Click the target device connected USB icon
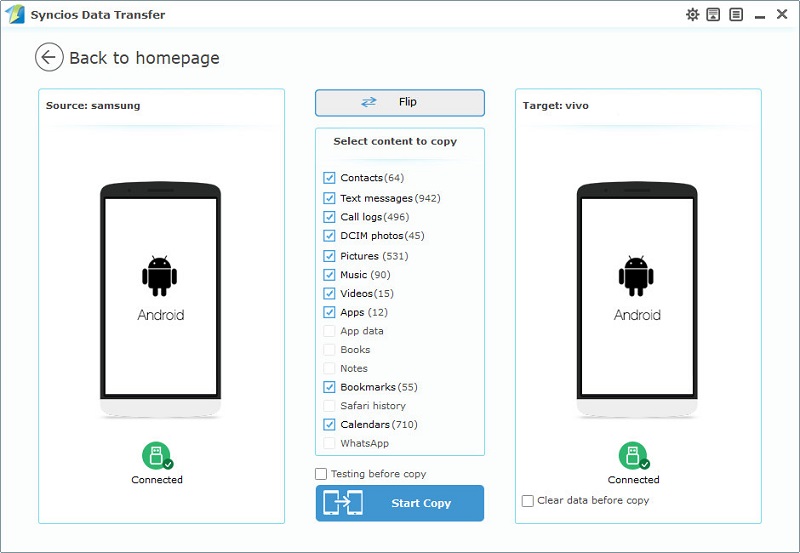Viewport: 800px width, 553px height. pos(634,456)
